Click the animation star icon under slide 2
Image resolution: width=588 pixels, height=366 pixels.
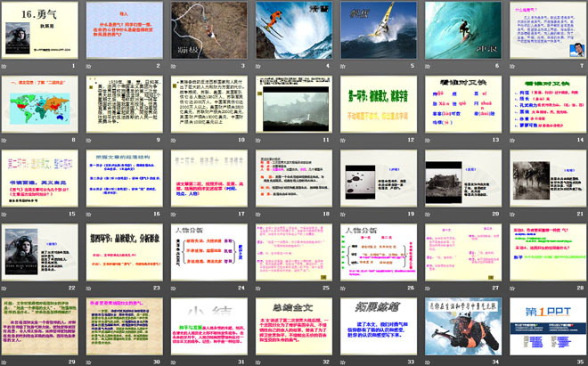[88, 67]
